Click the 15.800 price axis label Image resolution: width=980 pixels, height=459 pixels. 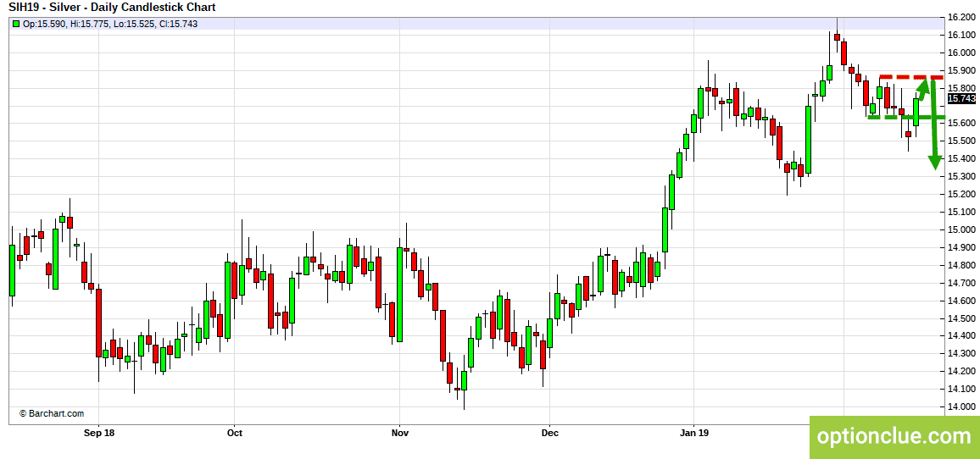(962, 88)
